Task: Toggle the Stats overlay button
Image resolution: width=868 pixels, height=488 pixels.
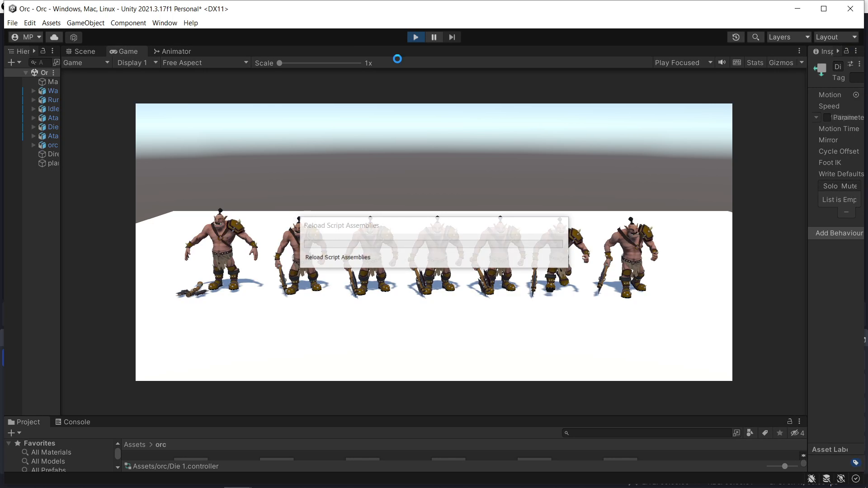Action: coord(755,62)
